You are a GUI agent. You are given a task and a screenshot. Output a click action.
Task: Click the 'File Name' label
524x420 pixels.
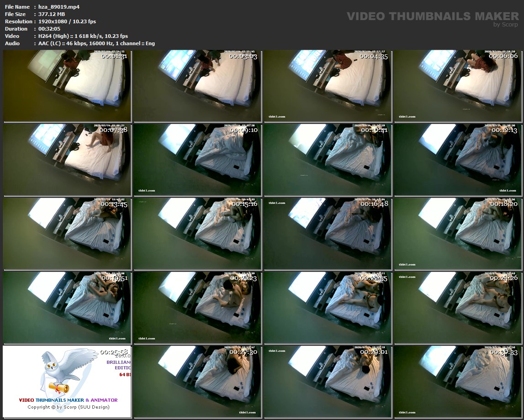[17, 7]
